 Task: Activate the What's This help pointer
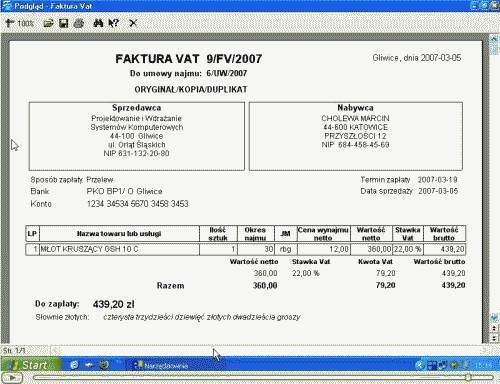(114, 23)
